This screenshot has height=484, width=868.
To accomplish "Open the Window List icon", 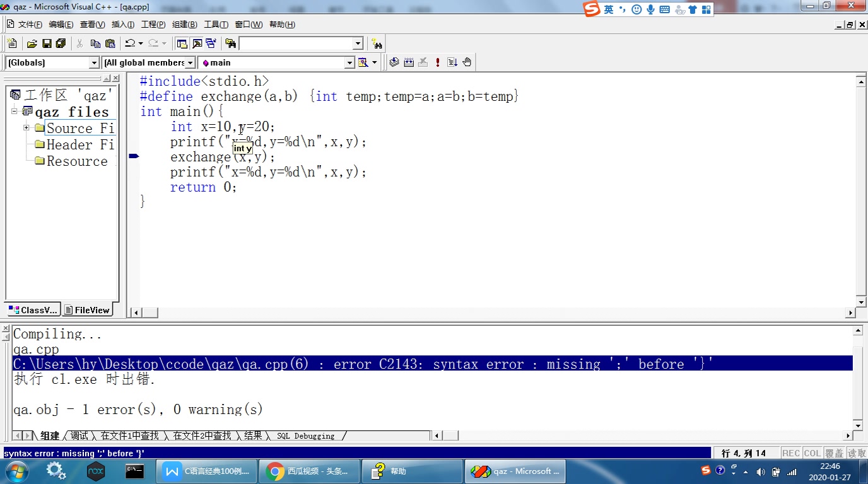I will 211,43.
